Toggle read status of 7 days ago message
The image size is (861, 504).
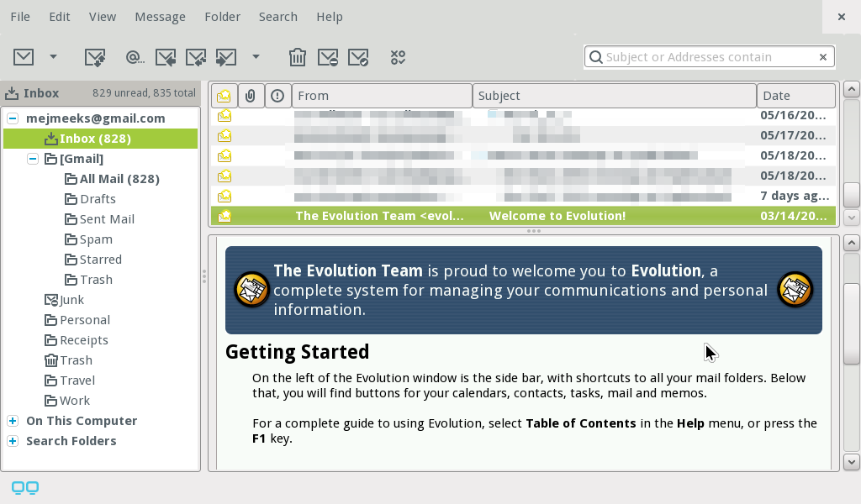(224, 197)
